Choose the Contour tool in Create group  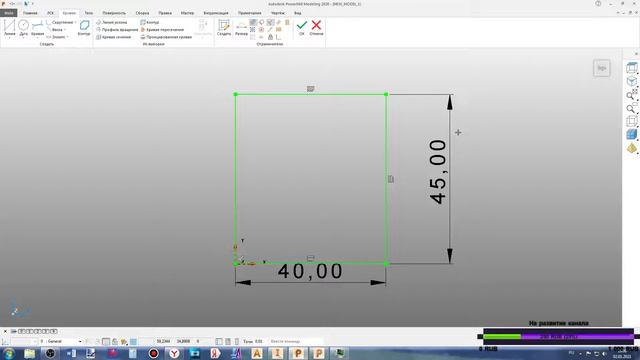tap(84, 28)
